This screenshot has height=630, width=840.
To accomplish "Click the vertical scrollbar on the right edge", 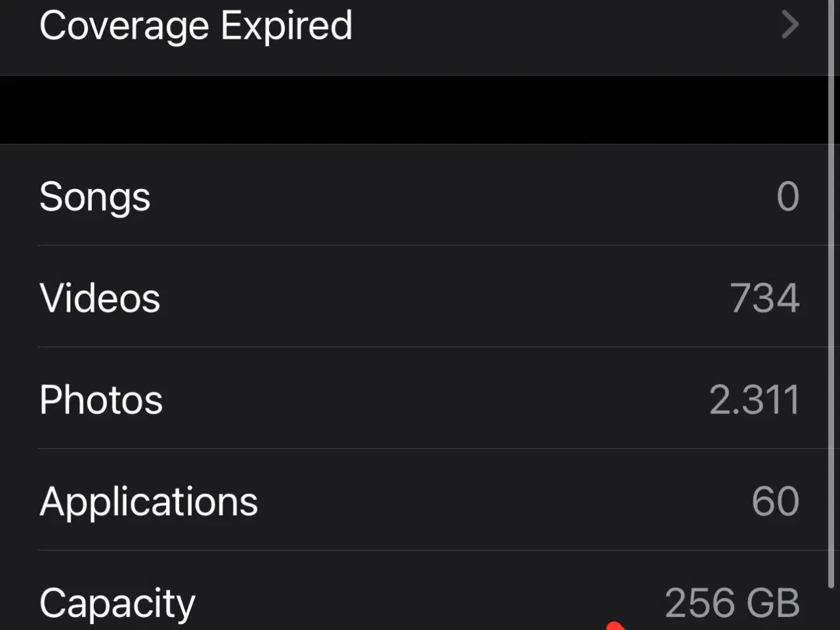I will pos(831,295).
